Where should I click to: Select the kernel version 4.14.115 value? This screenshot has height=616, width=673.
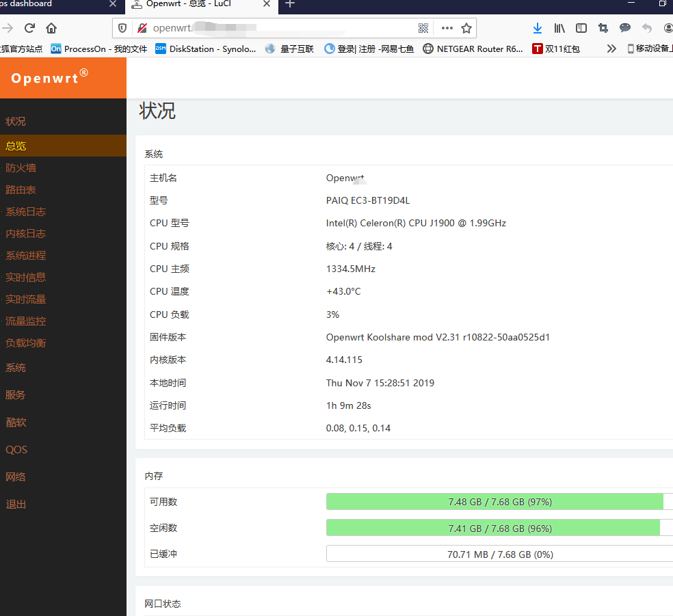(x=344, y=360)
